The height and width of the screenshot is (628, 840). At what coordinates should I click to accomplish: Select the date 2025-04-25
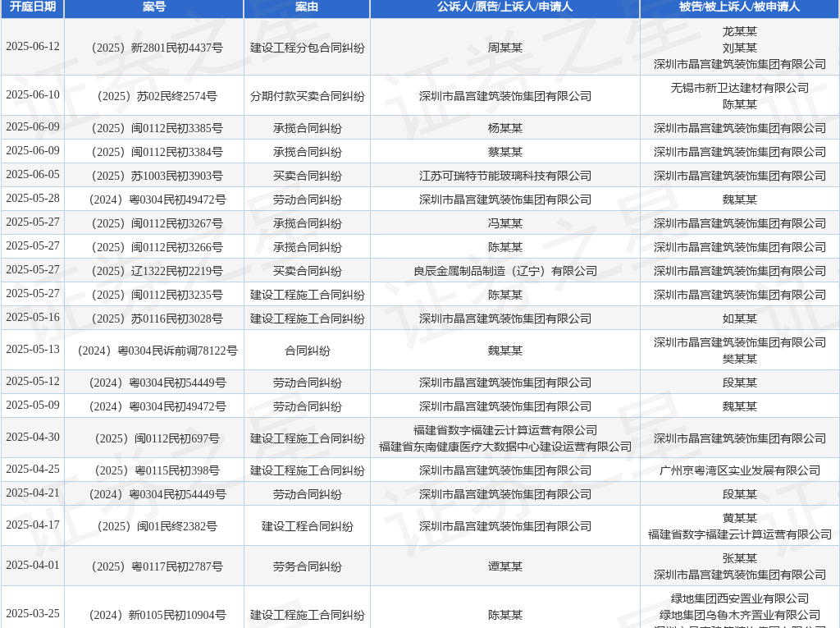pyautogui.click(x=33, y=470)
